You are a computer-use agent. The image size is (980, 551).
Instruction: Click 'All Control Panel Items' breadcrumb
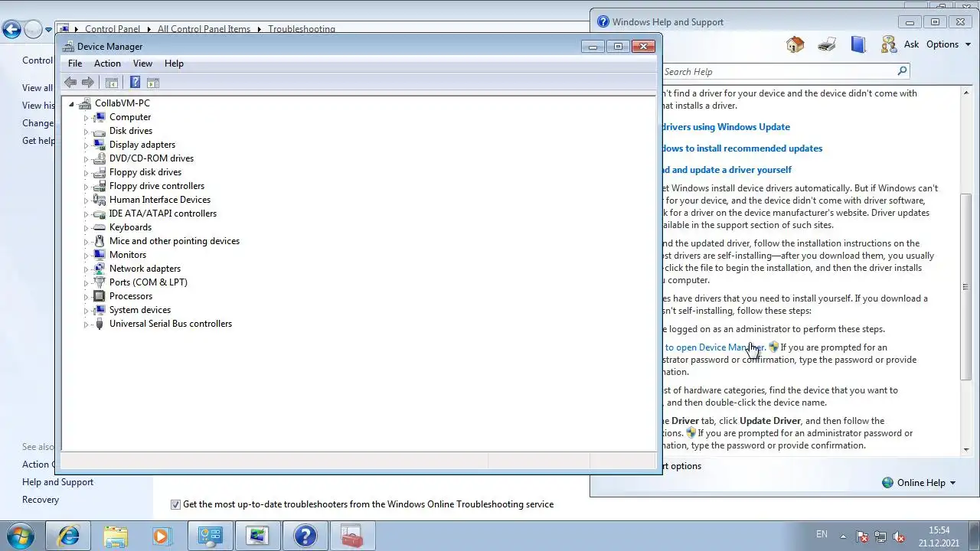pyautogui.click(x=204, y=29)
